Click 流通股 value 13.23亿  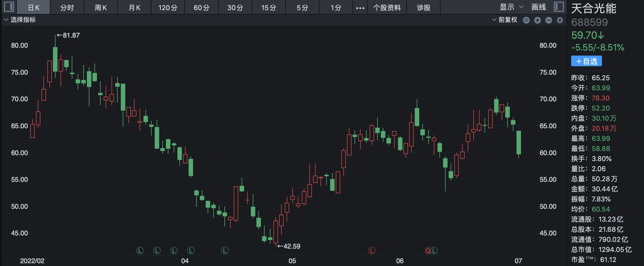click(x=611, y=219)
